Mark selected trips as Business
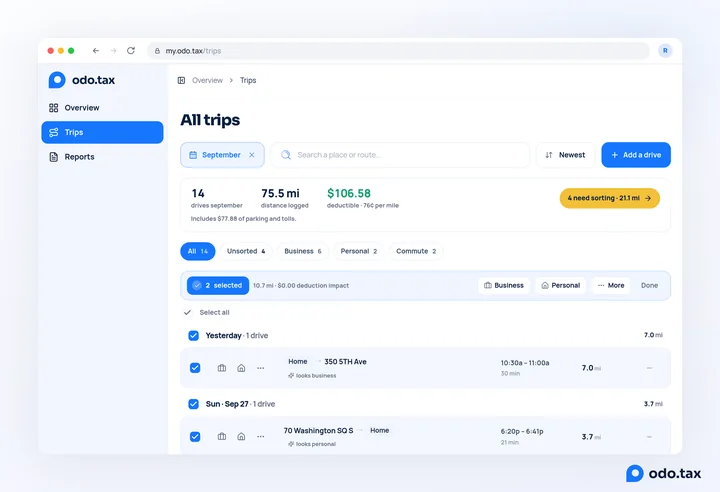This screenshot has width=720, height=492. click(x=504, y=285)
